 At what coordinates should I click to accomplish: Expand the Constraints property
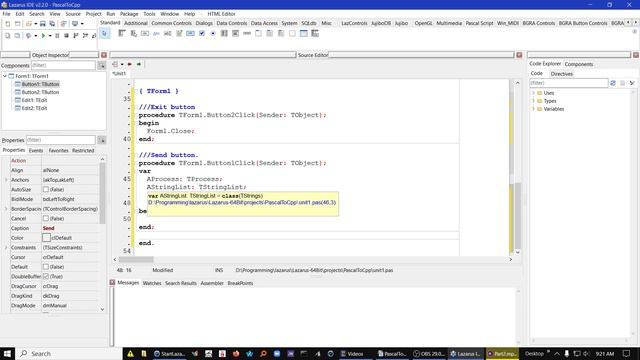click(6, 247)
